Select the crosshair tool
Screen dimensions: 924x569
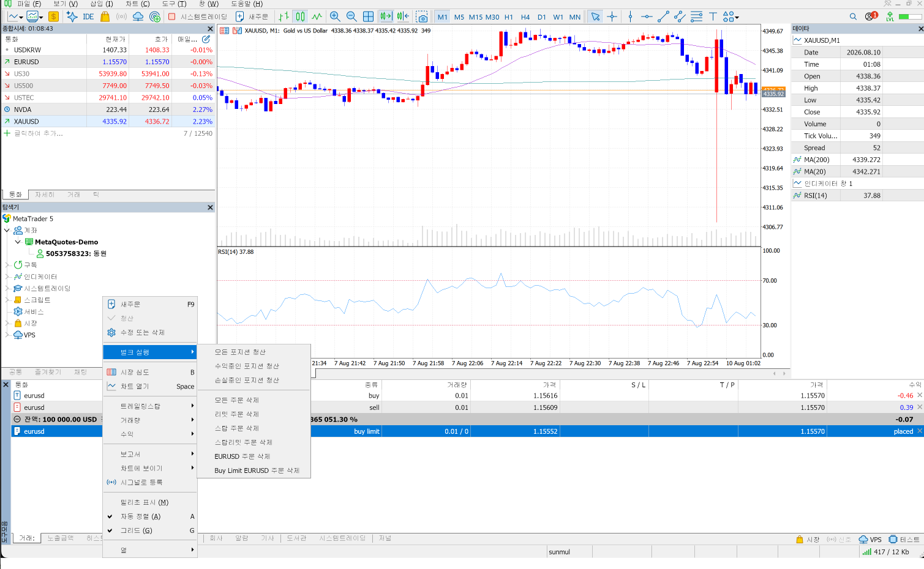point(612,17)
